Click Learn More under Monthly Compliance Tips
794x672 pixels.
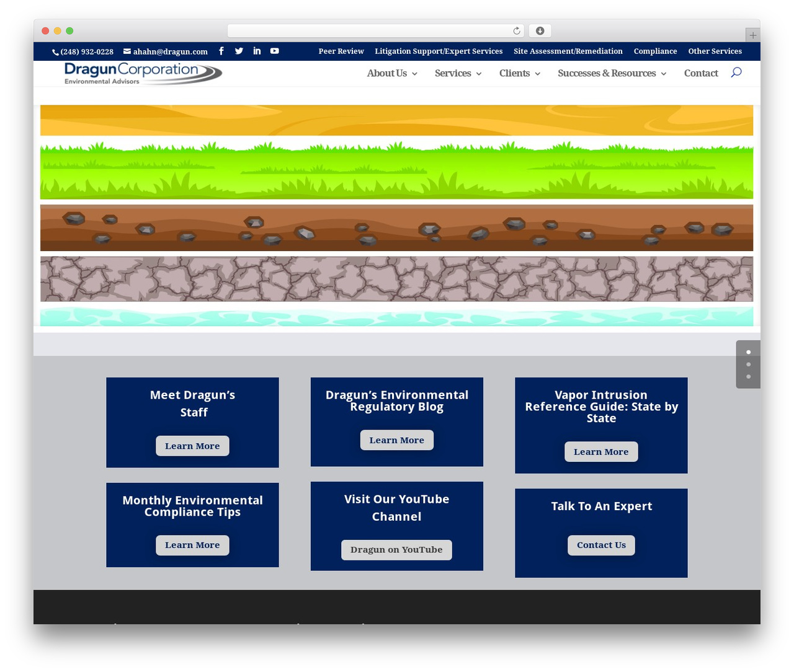[192, 545]
